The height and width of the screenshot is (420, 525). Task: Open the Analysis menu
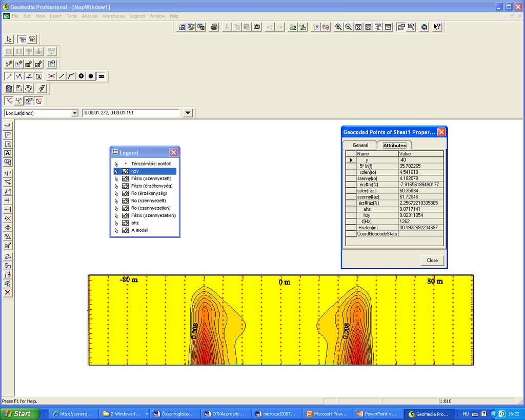coord(90,16)
